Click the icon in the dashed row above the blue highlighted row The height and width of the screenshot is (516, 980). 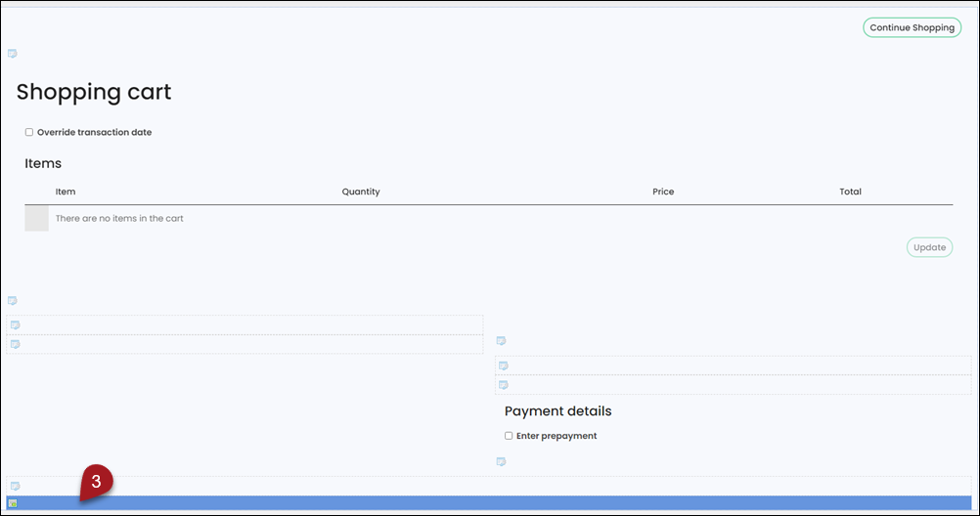click(x=15, y=486)
